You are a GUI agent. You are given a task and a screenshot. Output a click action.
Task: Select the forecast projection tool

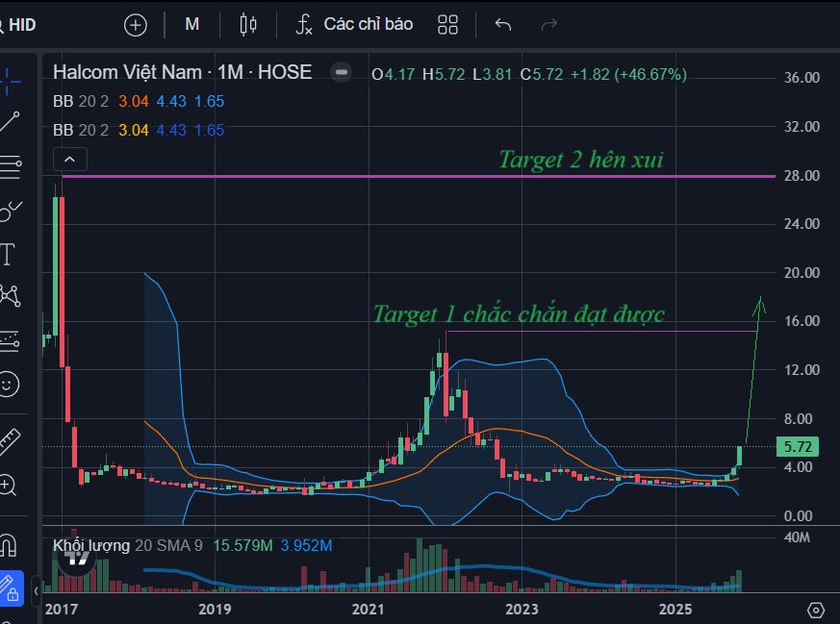click(10, 340)
